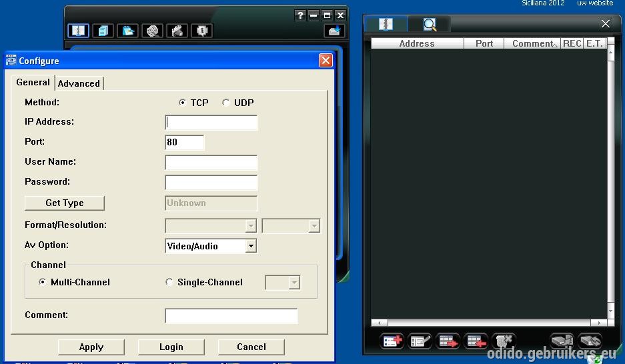
Task: Click the camera snapshot toolbar icon
Action: 177,31
